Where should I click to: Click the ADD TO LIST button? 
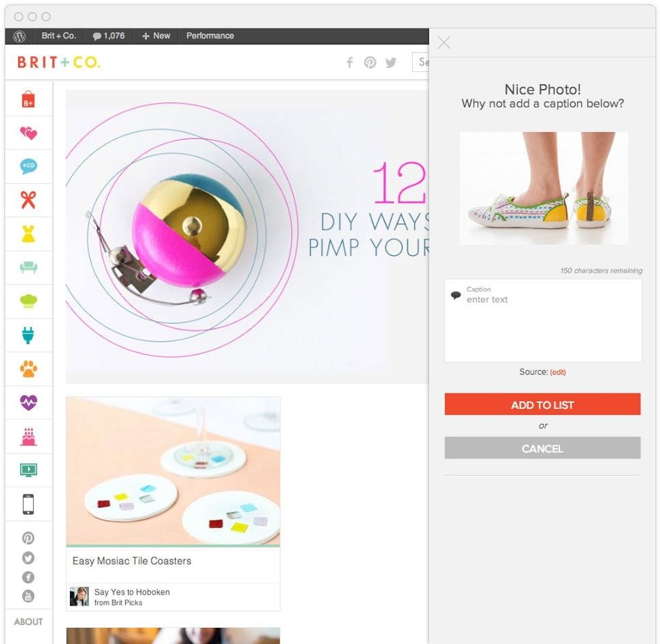[x=543, y=404]
